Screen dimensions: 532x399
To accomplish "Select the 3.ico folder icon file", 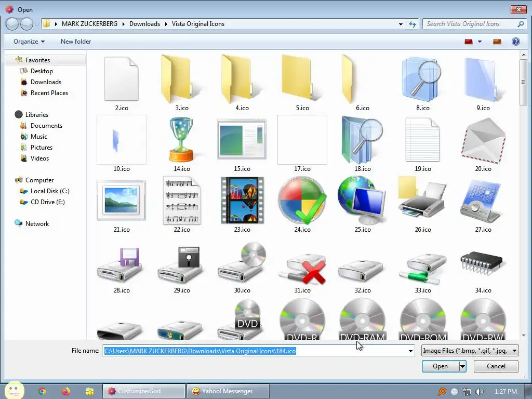I will click(181, 83).
